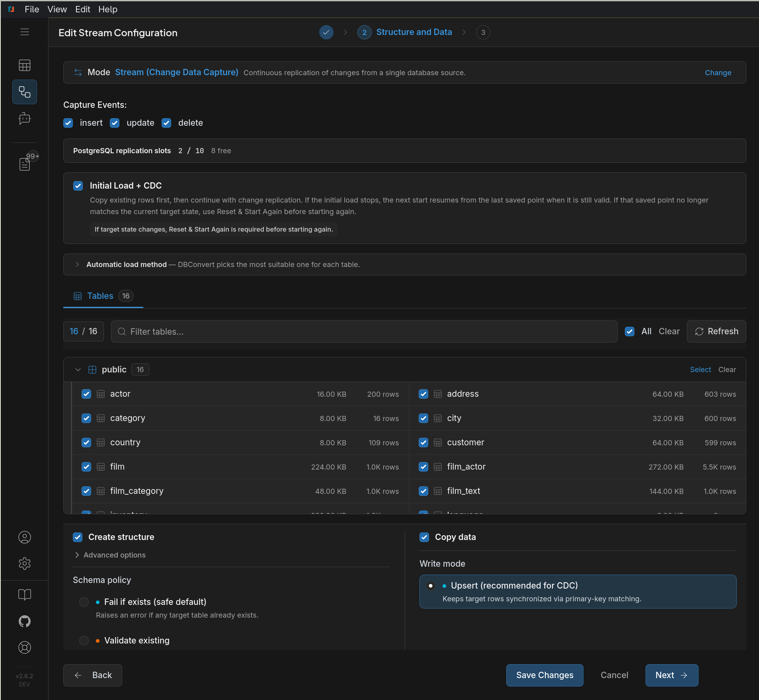Open the database explorer grid icon
Screen dimensions: 759x700
(25, 65)
